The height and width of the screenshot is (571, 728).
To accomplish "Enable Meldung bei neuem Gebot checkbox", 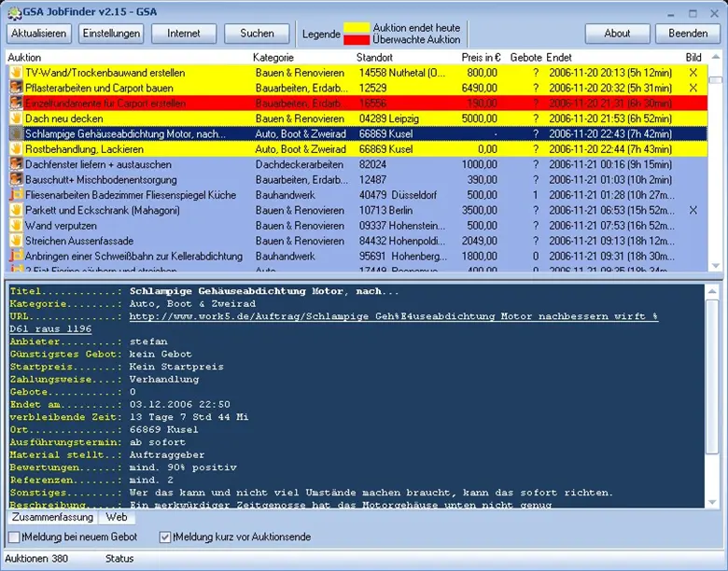I will 14,537.
